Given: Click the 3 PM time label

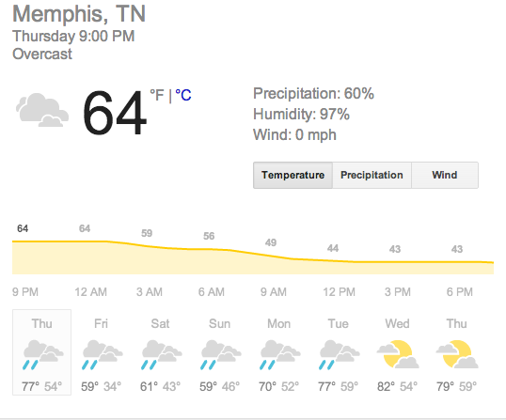Looking at the screenshot, I should pos(398,292).
